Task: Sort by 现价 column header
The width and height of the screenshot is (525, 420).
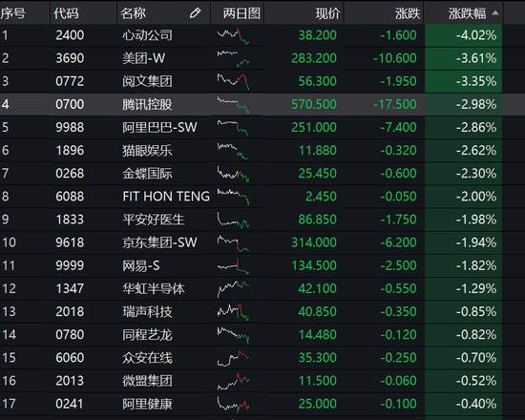Action: tap(327, 13)
